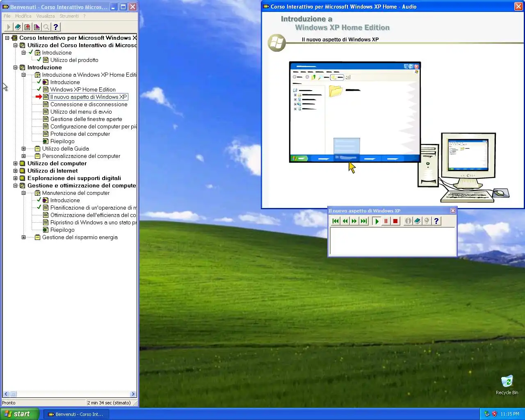Image resolution: width=525 pixels, height=420 pixels.
Task: Select Ottimizzazione dell'efficienza lesson
Action: tap(94, 215)
